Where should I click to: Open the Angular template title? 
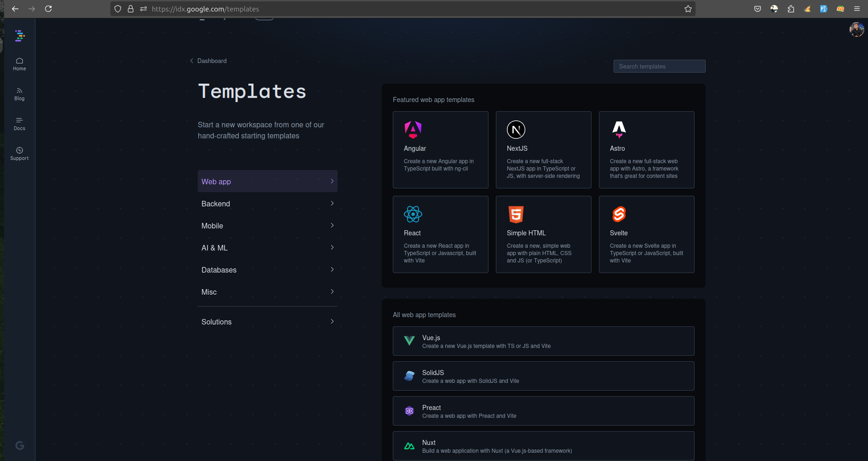pos(415,148)
